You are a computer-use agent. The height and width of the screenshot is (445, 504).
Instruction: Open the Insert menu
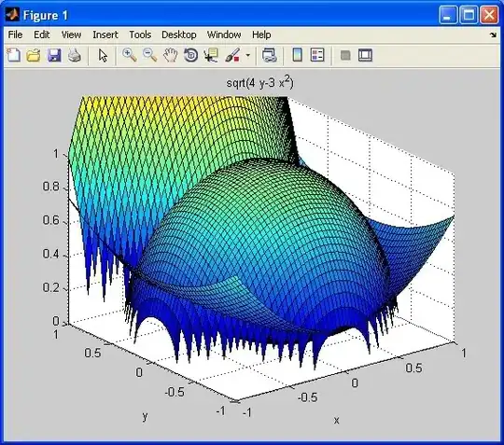105,35
